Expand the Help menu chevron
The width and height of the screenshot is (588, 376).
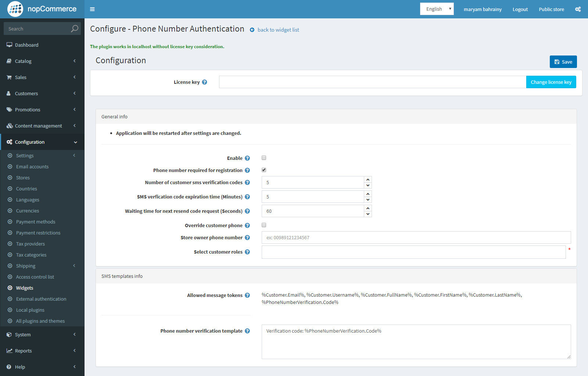pos(75,367)
